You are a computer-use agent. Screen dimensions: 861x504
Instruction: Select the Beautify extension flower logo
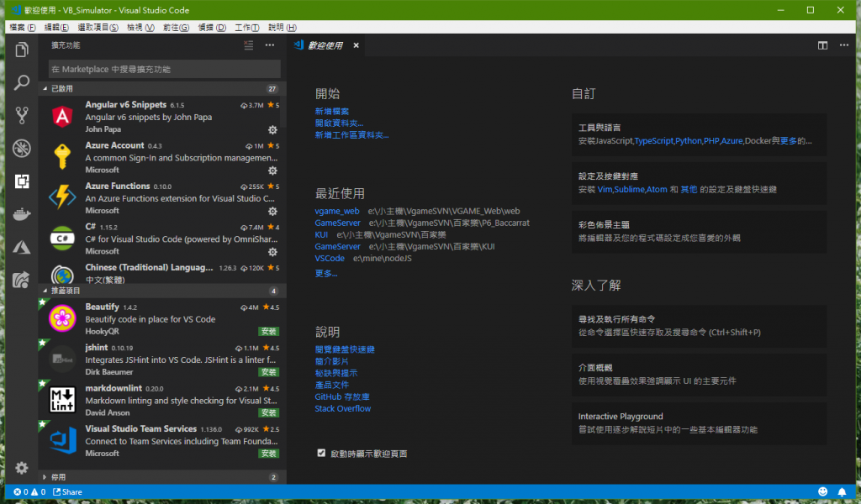pos(62,318)
